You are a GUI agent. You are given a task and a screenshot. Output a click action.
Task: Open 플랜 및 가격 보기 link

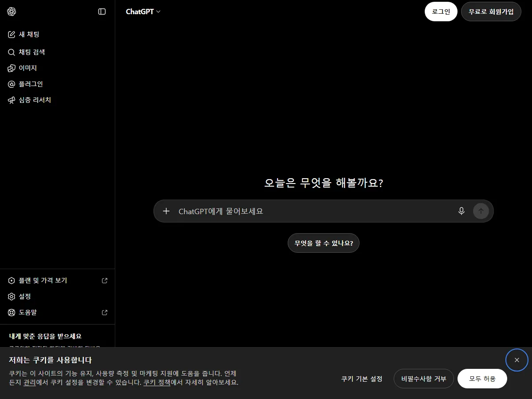point(57,280)
